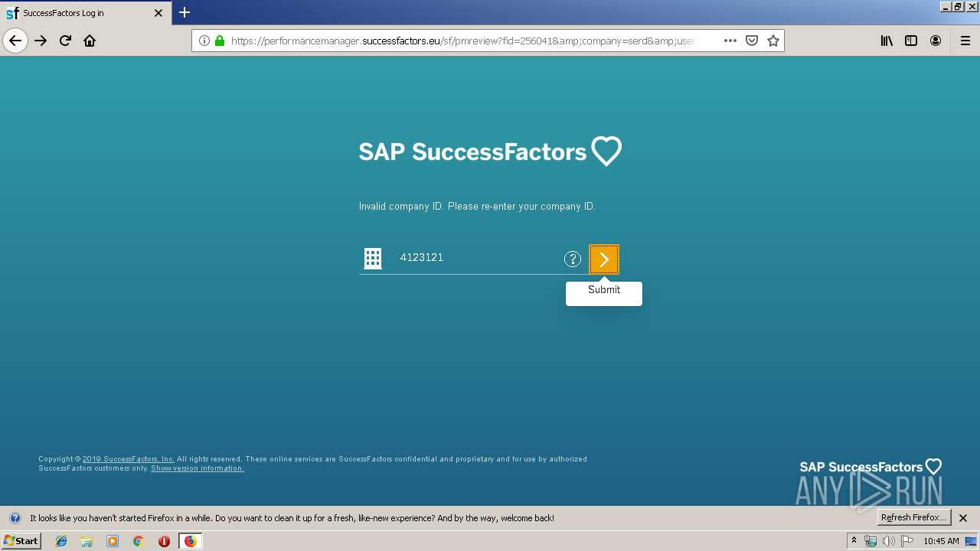The image size is (980, 551).
Task: Open the Firefox account icon
Action: click(936, 41)
